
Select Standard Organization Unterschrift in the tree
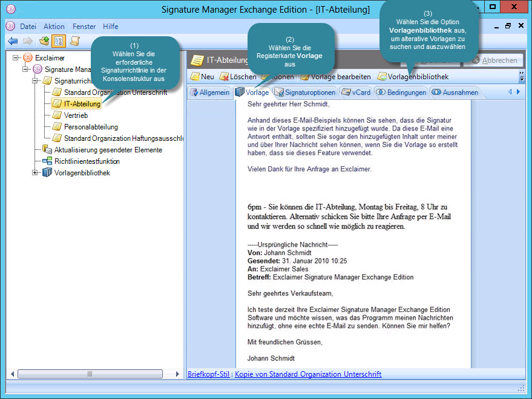pyautogui.click(x=116, y=92)
